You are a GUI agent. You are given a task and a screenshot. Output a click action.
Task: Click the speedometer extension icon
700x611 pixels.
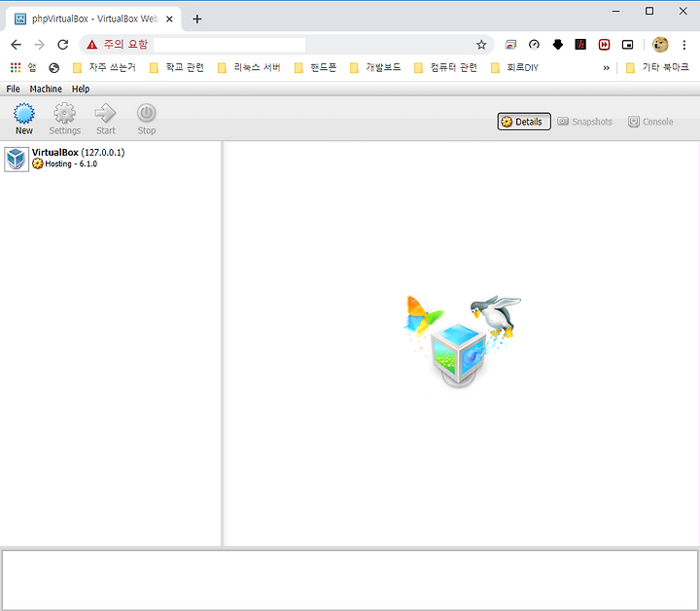point(534,45)
